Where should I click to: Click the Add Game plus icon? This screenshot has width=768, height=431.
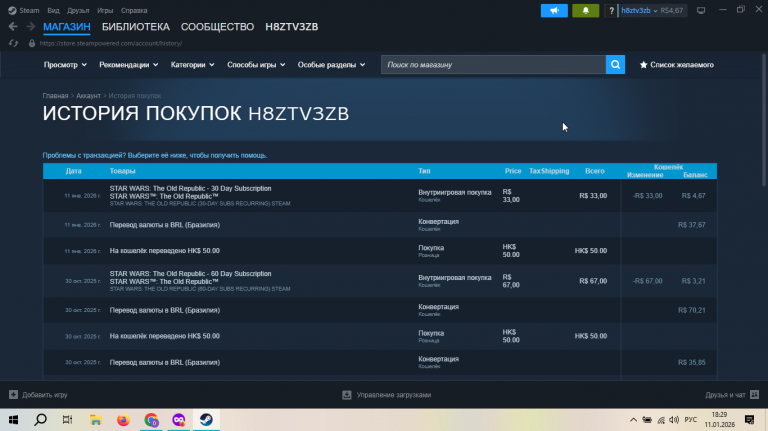(13, 394)
